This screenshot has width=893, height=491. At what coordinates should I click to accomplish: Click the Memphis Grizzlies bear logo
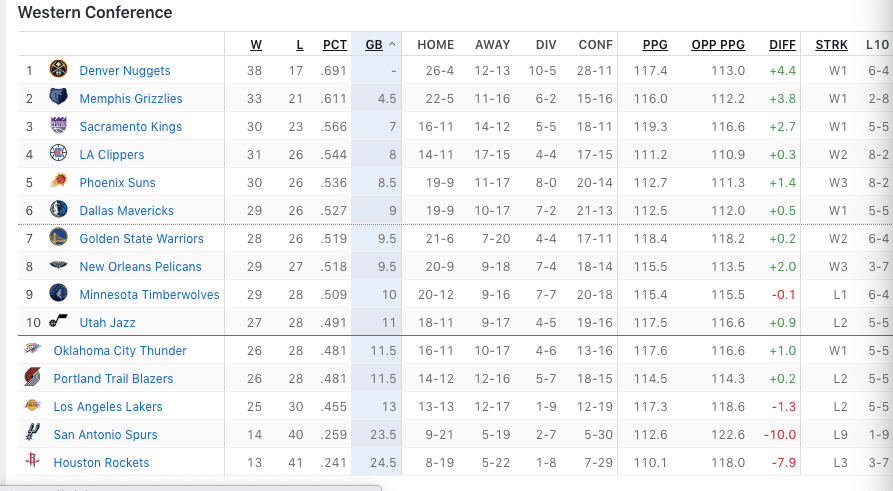pos(58,97)
